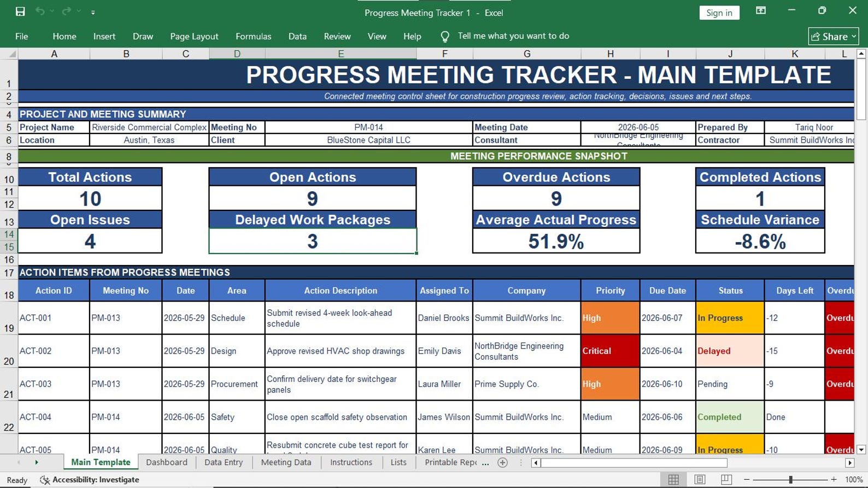Screen dimensions: 868x488
Task: Click the Priority column header cell
Action: coord(610,291)
